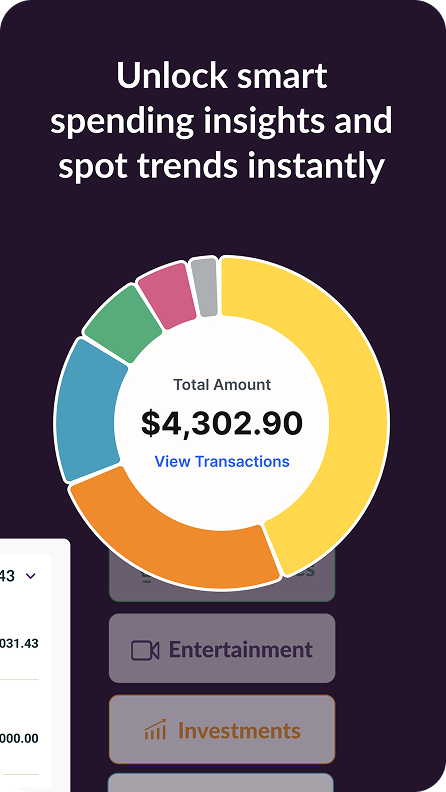Viewport: 446px width, 792px height.
Task: Click the Unlock smart spending insights headline
Action: click(x=222, y=121)
